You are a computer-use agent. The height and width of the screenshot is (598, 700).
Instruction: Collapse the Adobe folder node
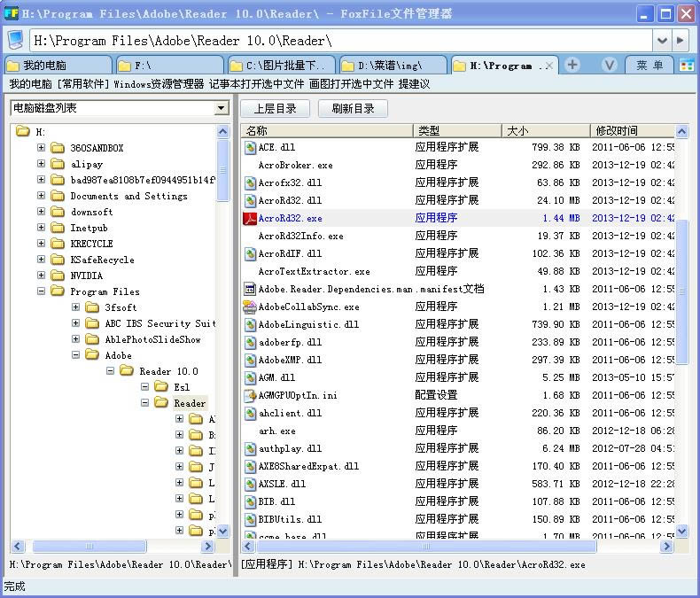coord(76,355)
